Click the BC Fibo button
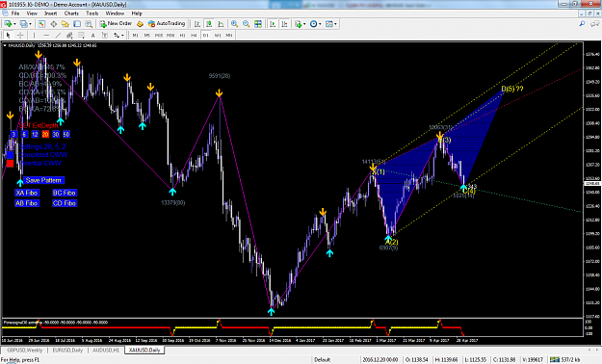 [65, 193]
